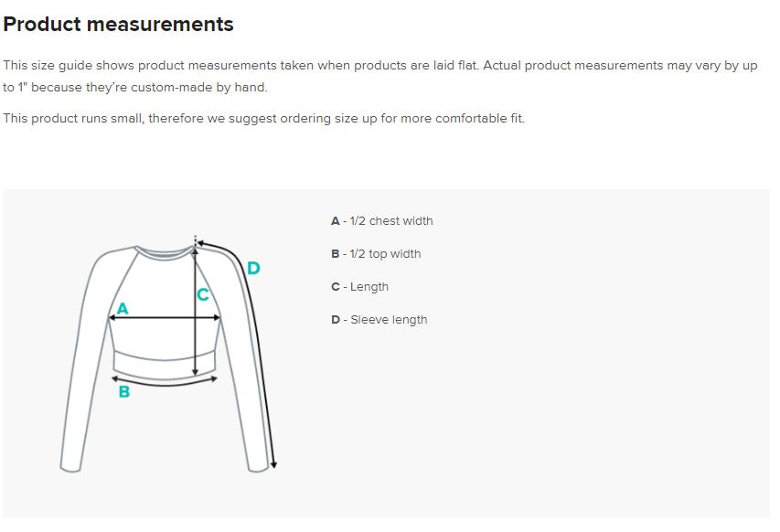Click the neckline collar of the garment
The height and width of the screenshot is (532, 780).
163,251
